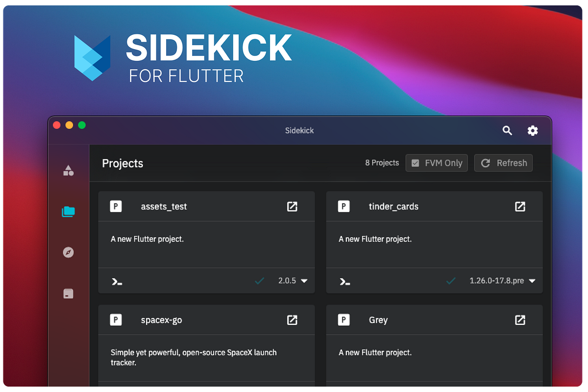Open terminal for the tinder_cards project
The height and width of the screenshot is (392, 588).
point(344,281)
